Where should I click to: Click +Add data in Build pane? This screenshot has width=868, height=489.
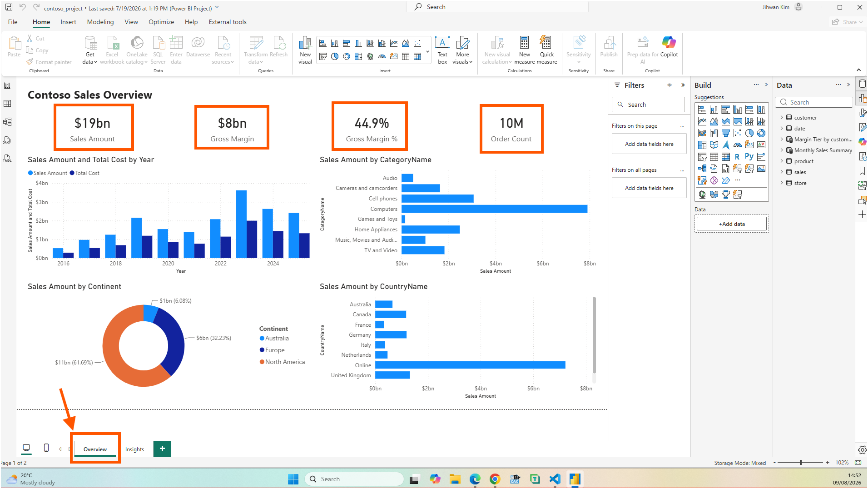tap(731, 224)
